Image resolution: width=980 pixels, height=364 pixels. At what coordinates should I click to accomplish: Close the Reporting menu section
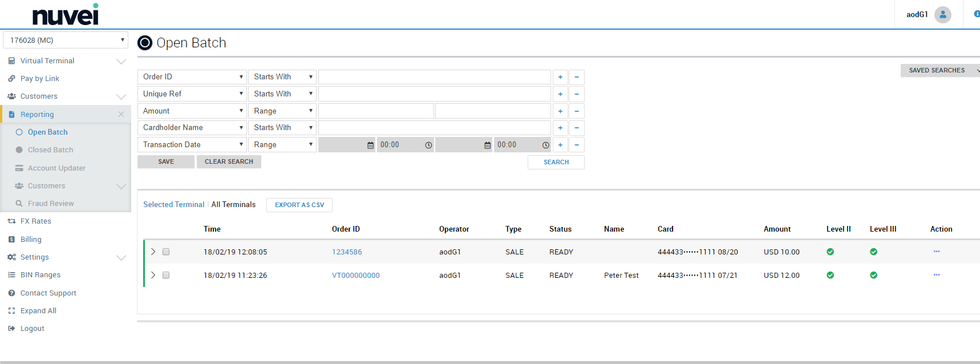[121, 114]
